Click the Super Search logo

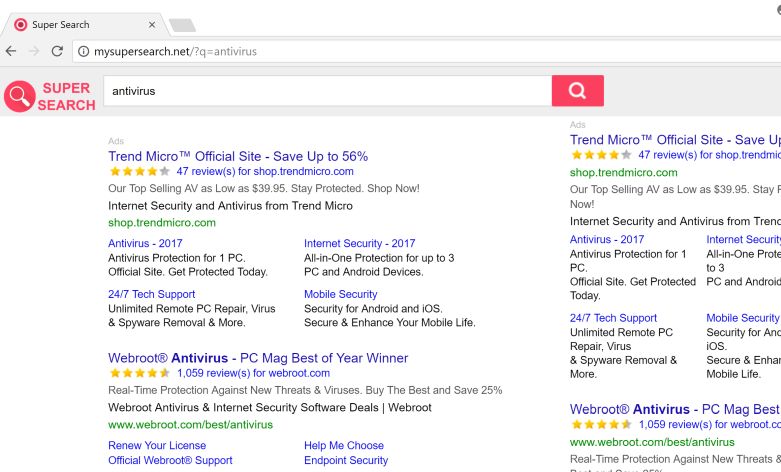(x=50, y=96)
